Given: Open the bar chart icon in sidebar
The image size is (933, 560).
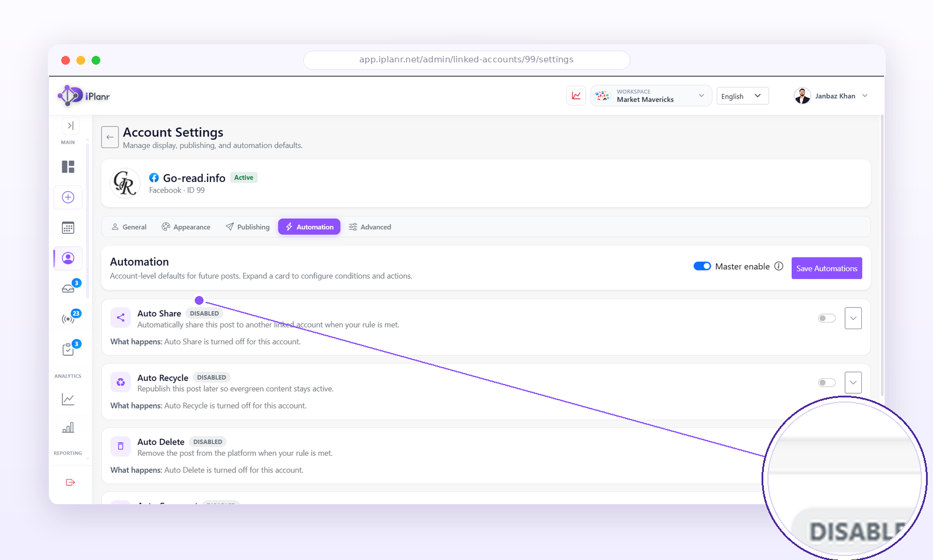Looking at the screenshot, I should [x=68, y=427].
